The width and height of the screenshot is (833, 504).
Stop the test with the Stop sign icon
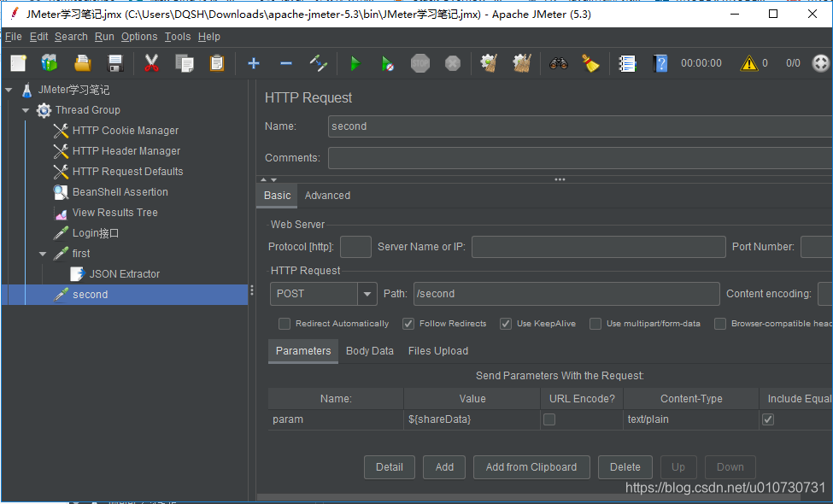click(x=420, y=64)
